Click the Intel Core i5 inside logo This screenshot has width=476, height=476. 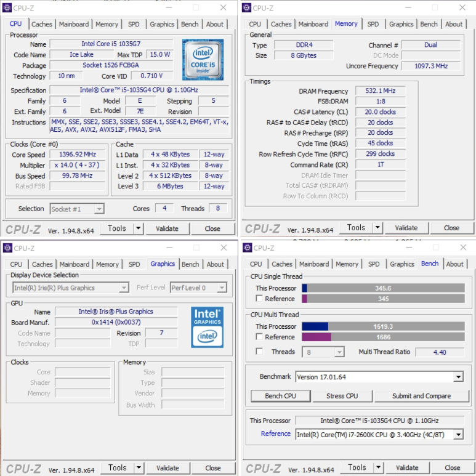point(203,60)
